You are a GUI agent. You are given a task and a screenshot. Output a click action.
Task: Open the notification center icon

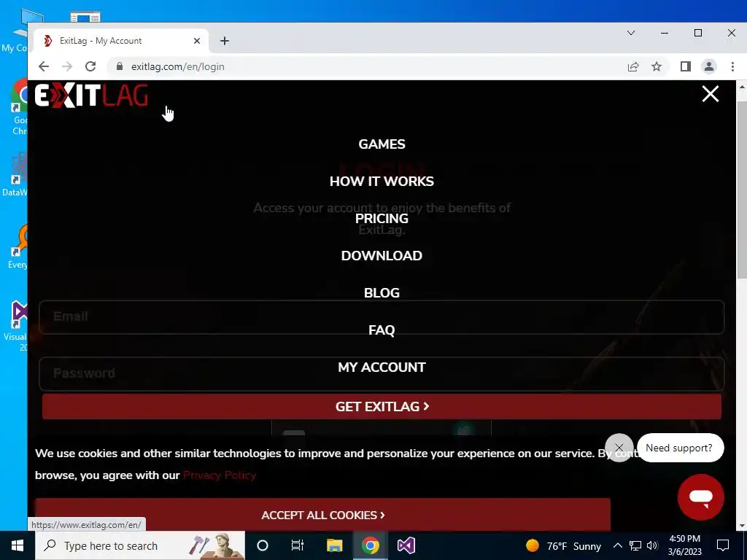723,545
